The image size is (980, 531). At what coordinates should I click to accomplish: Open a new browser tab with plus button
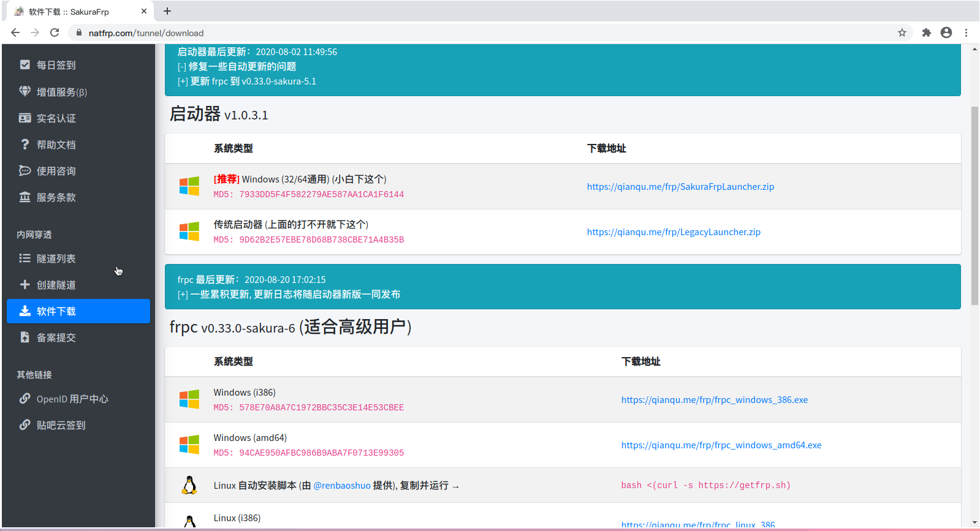[x=167, y=11]
